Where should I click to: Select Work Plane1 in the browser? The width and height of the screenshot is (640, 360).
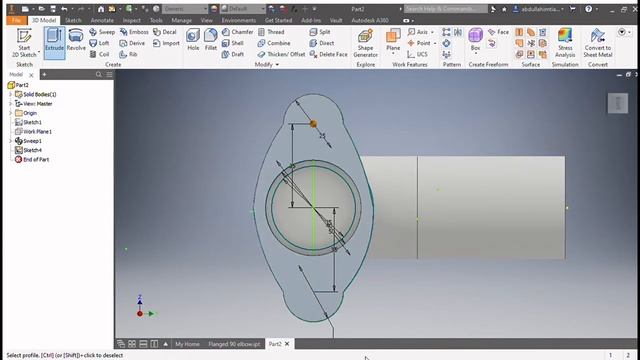[33, 131]
